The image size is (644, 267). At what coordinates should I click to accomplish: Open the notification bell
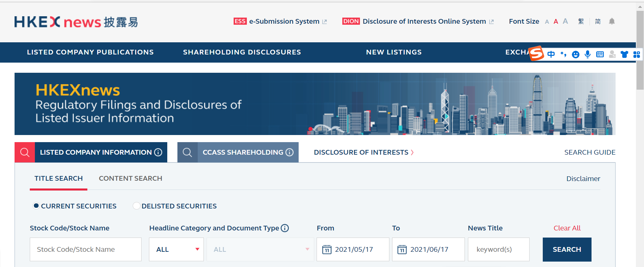pyautogui.click(x=612, y=21)
